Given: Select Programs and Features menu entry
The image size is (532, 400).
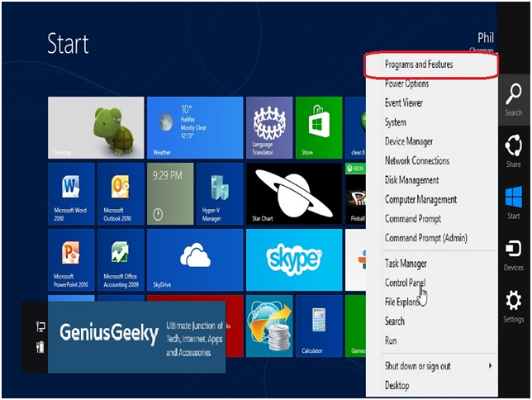Looking at the screenshot, I should 431,64.
